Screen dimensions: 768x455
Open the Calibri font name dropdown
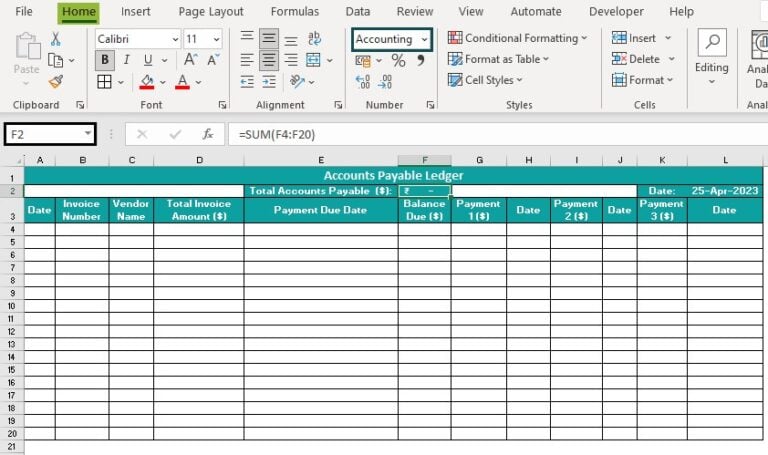pyautogui.click(x=175, y=39)
